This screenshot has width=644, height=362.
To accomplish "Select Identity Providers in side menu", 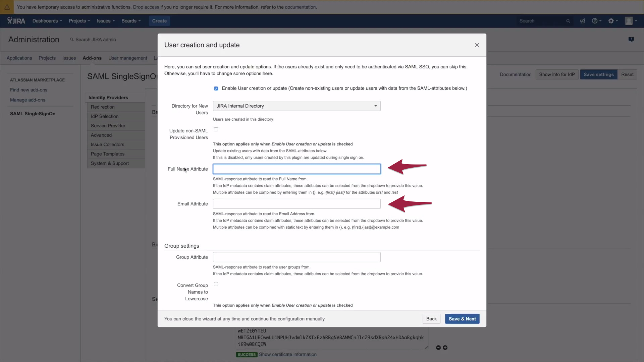I will (x=115, y=98).
